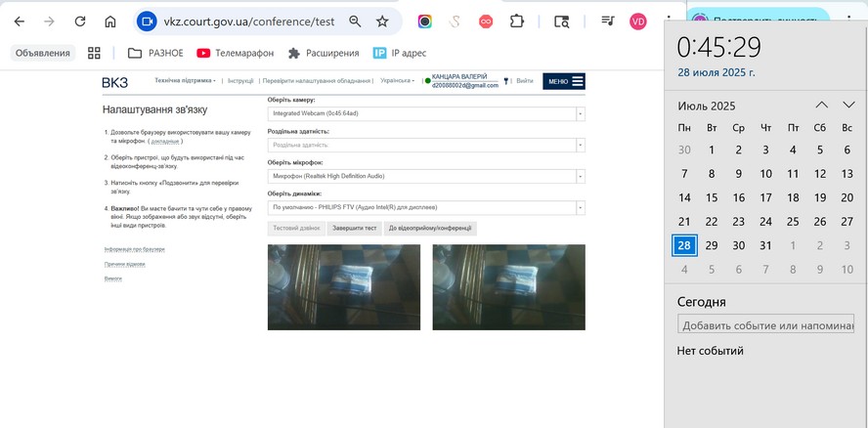Select today, July 28, in the calendar

(684, 245)
